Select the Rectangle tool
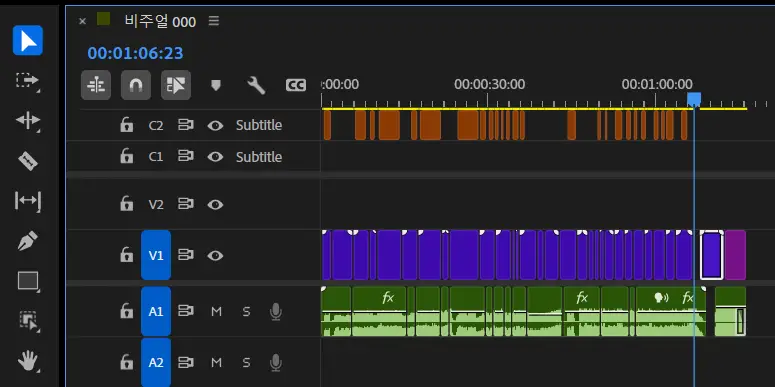Viewport: 775px width, 387px height. [28, 281]
